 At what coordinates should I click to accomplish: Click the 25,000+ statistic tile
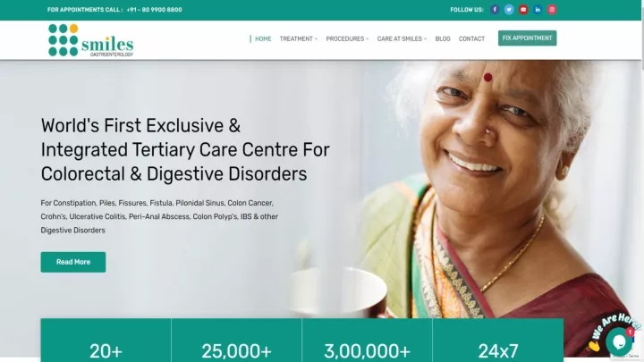[236, 341]
